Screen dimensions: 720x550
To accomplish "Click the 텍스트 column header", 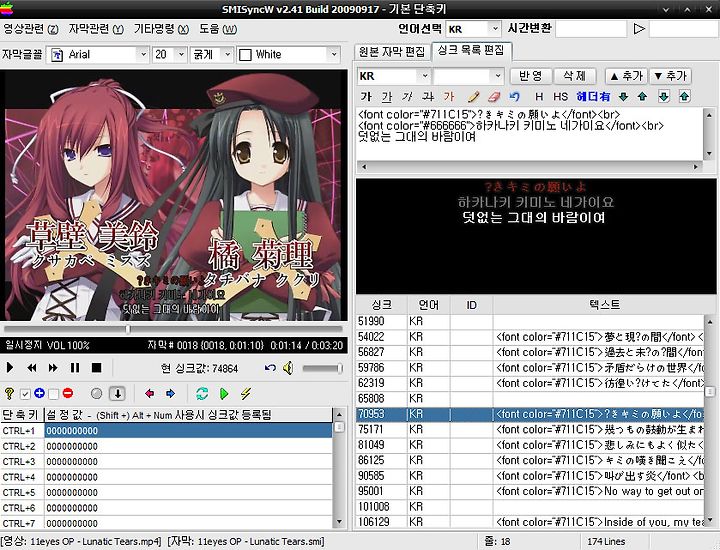I will (604, 304).
